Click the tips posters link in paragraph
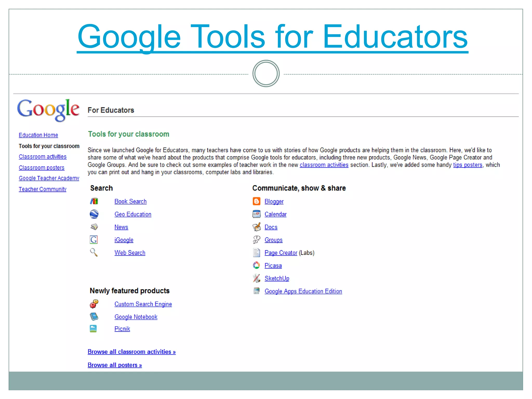The width and height of the screenshot is (532, 399). tap(468, 165)
